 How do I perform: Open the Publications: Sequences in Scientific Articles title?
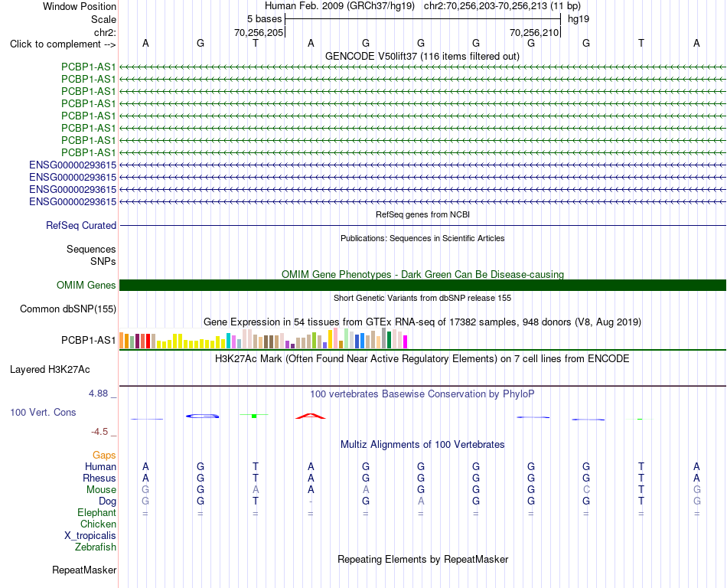tap(422, 238)
